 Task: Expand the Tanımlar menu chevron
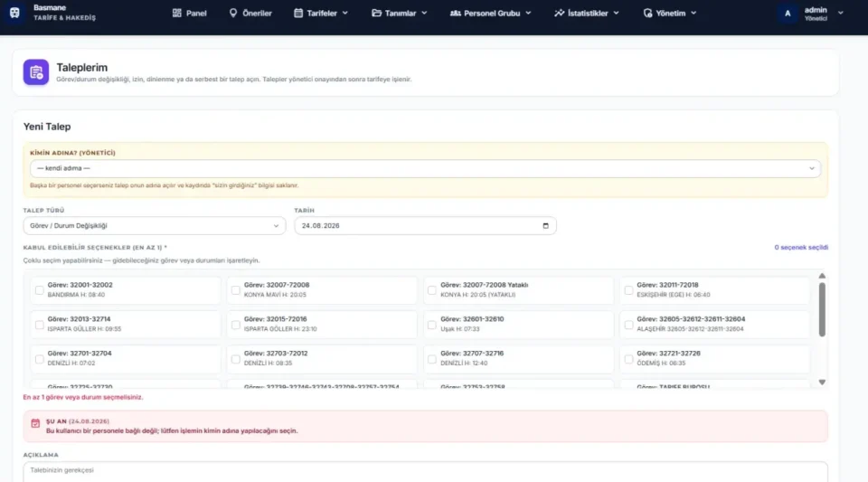pyautogui.click(x=425, y=13)
